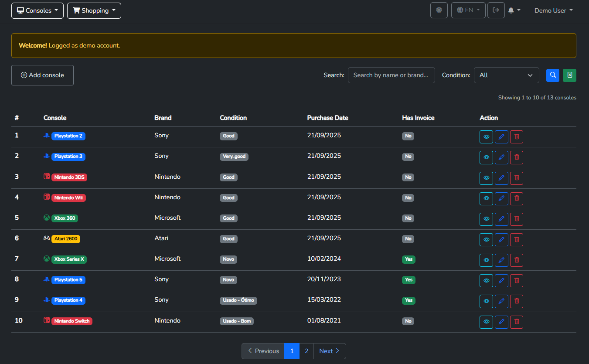This screenshot has width=589, height=364.
Task: Open the Condition filter dropdown
Action: pos(506,75)
